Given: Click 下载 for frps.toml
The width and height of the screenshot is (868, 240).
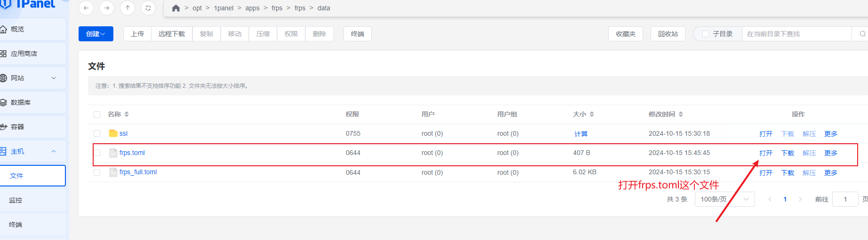Looking at the screenshot, I should coord(788,153).
